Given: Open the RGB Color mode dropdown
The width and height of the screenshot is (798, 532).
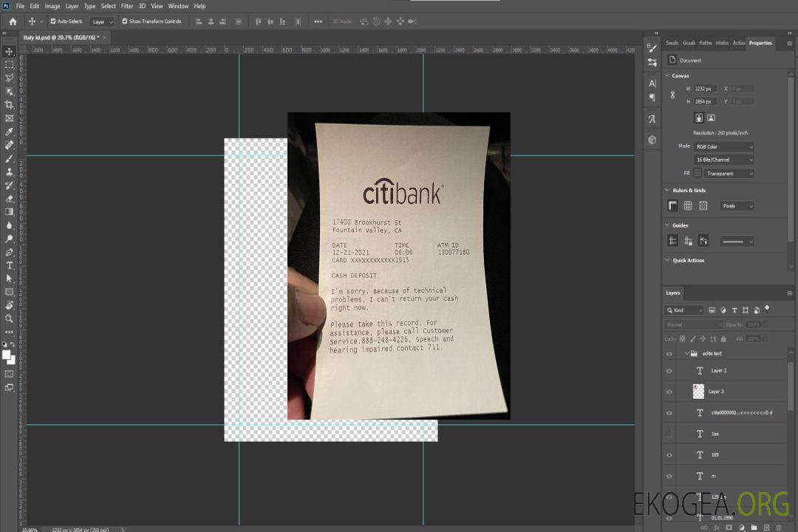Looking at the screenshot, I should tap(725, 146).
